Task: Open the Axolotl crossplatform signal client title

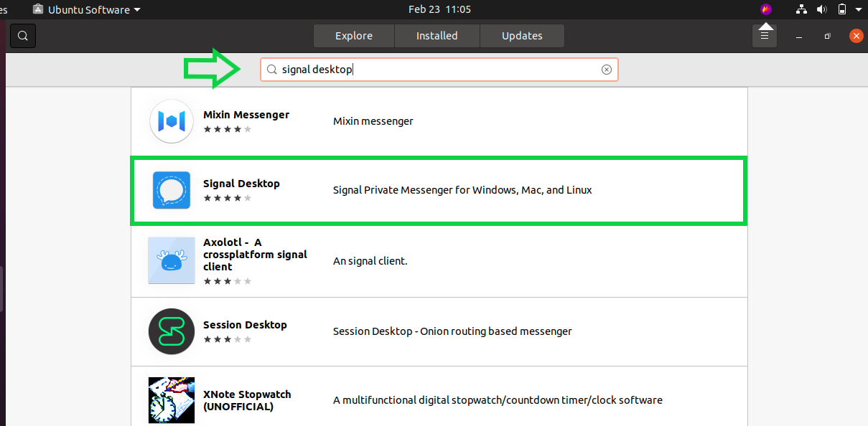Action: (x=255, y=254)
